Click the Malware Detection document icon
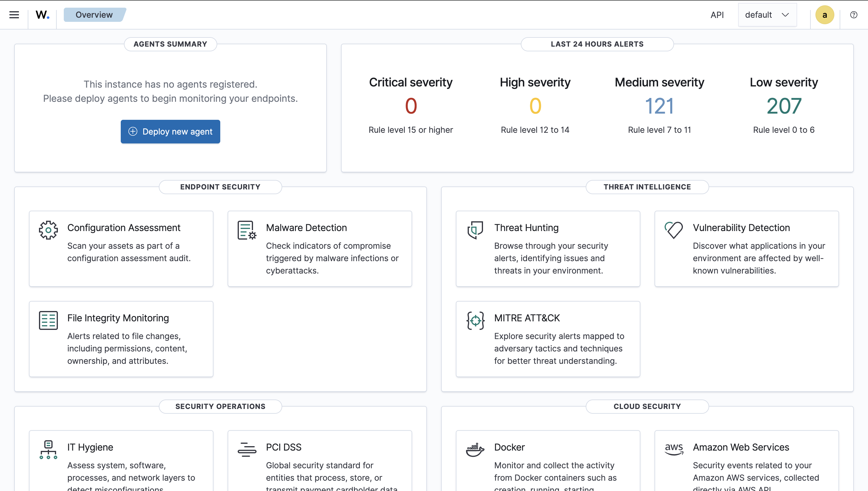Screen dimensions: 868x491 coord(246,230)
